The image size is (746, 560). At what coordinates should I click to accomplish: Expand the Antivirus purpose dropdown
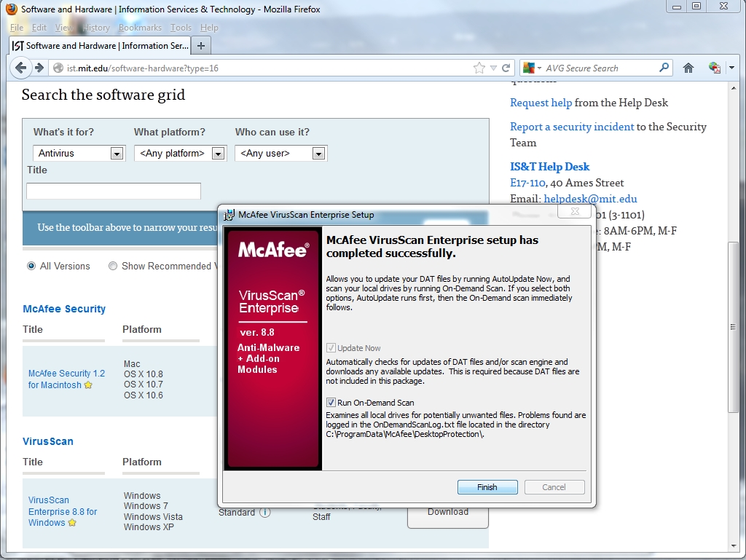pos(117,154)
